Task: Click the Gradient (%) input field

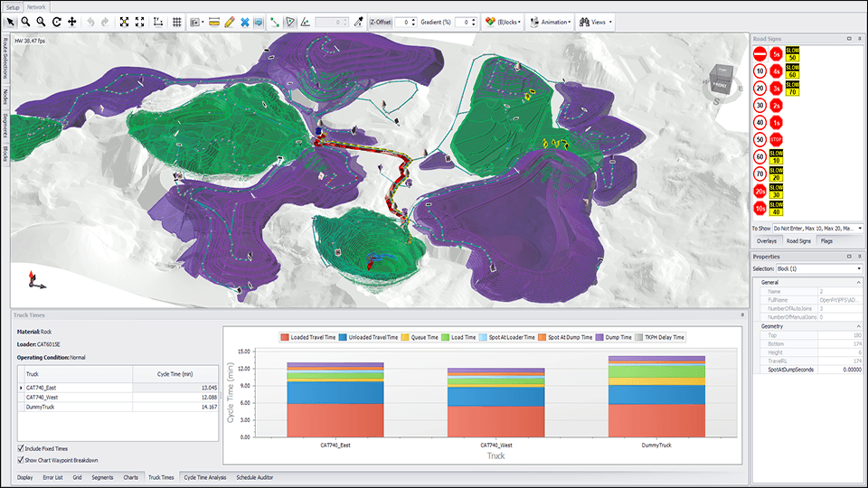Action: point(466,21)
